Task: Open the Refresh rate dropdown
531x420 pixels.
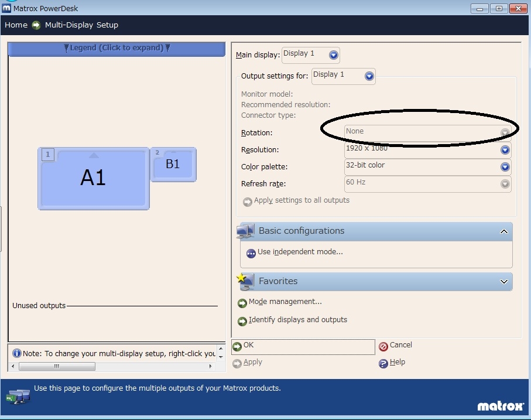Action: pyautogui.click(x=427, y=183)
